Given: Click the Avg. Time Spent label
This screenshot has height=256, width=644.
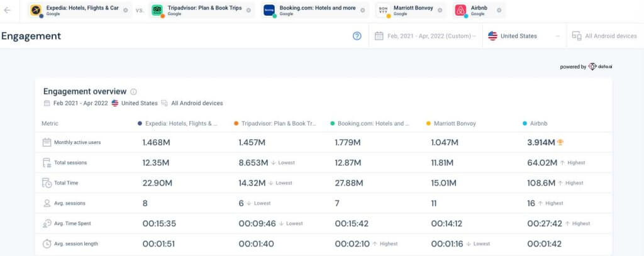Looking at the screenshot, I should point(73,223).
